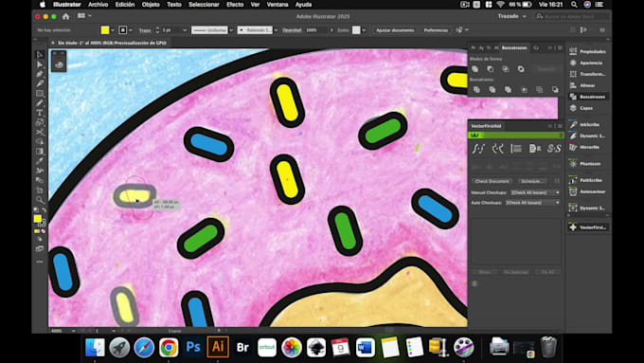Open the stroke weight dropdown

185,30
